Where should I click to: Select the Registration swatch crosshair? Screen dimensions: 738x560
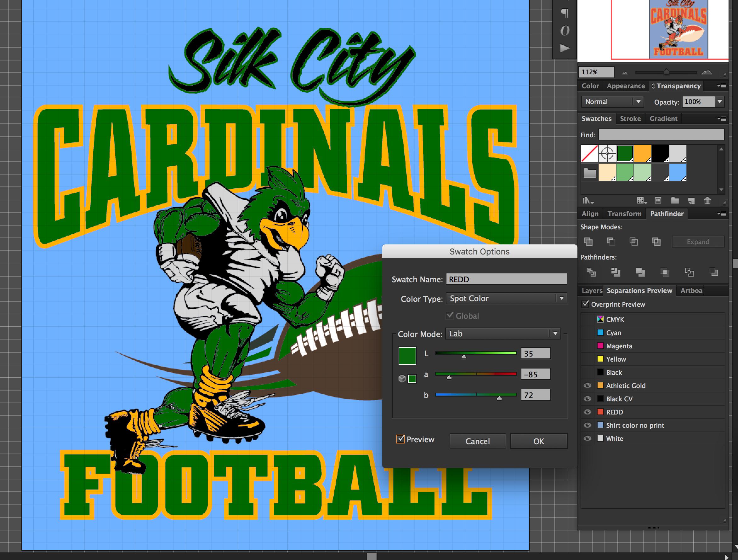tap(607, 153)
